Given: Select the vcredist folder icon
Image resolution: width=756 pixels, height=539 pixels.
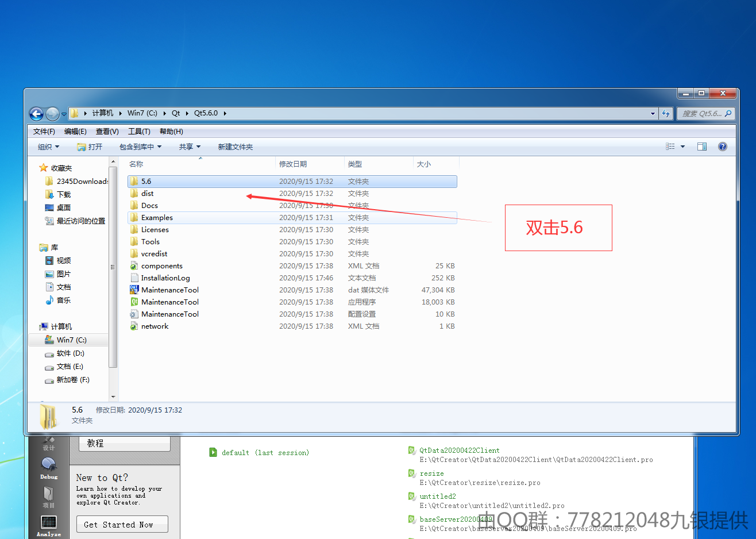Looking at the screenshot, I should 134,254.
